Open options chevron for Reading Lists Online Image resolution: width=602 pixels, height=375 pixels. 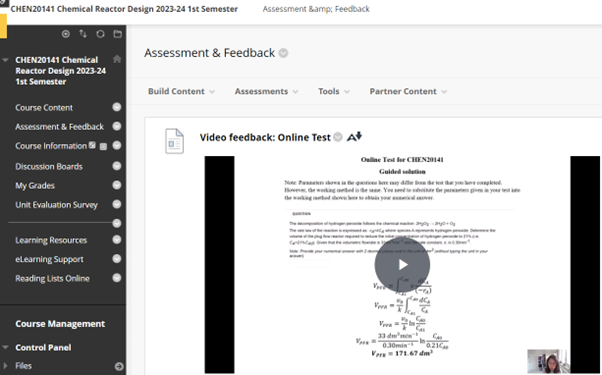tap(117, 278)
